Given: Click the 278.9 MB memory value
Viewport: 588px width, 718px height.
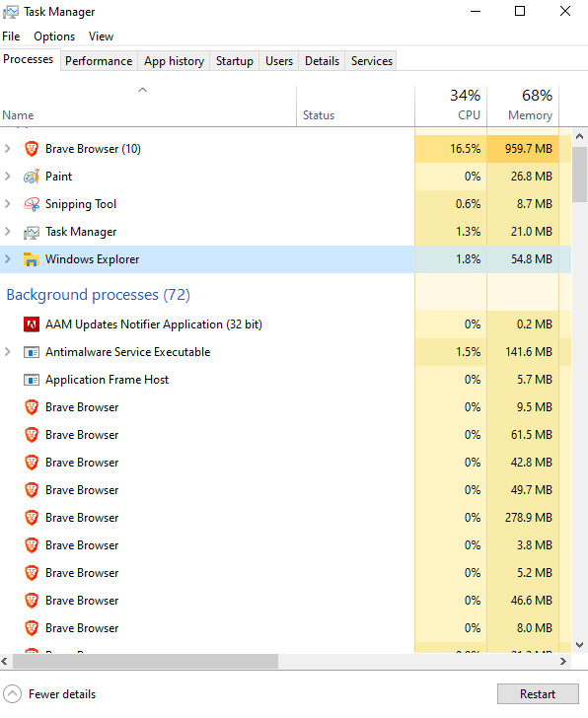Looking at the screenshot, I should coord(529,518).
